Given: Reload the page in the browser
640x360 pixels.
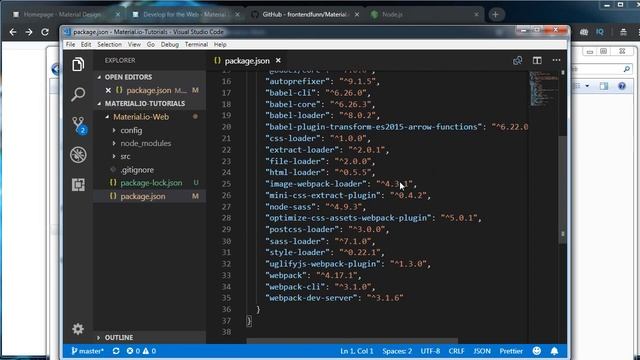Looking at the screenshot, I should click(x=45, y=32).
